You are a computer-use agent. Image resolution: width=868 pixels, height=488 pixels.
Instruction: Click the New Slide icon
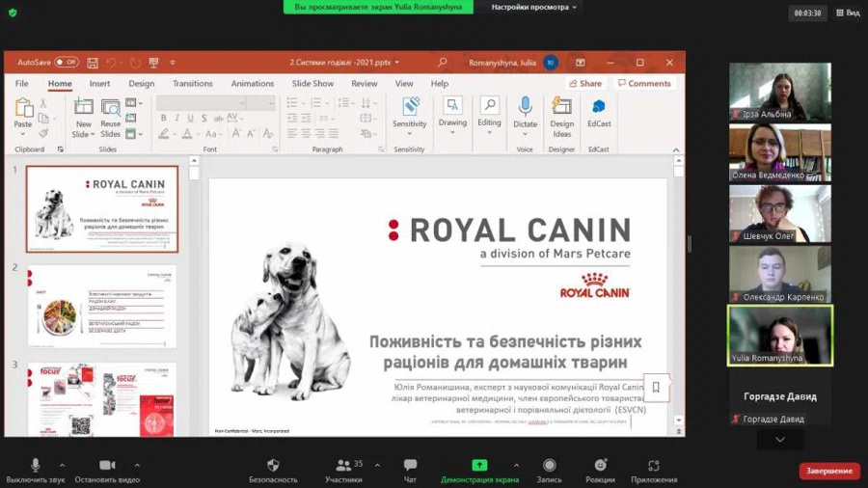point(84,107)
